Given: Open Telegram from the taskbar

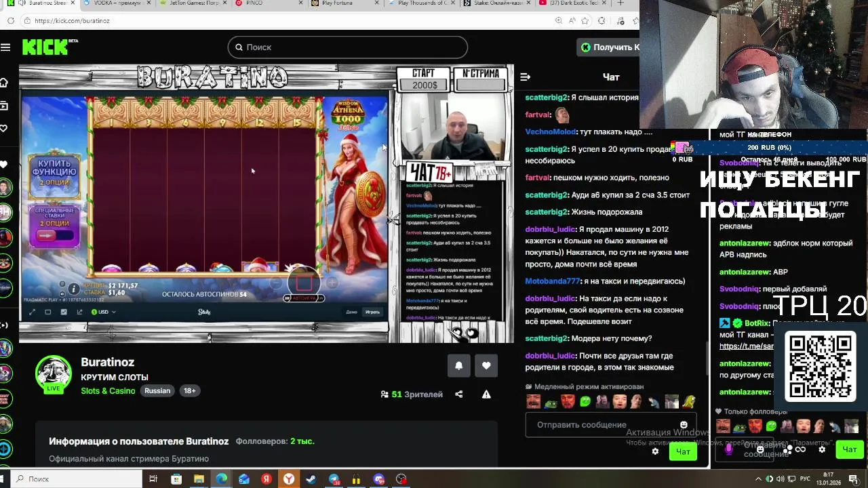Looking at the screenshot, I should pos(334,479).
